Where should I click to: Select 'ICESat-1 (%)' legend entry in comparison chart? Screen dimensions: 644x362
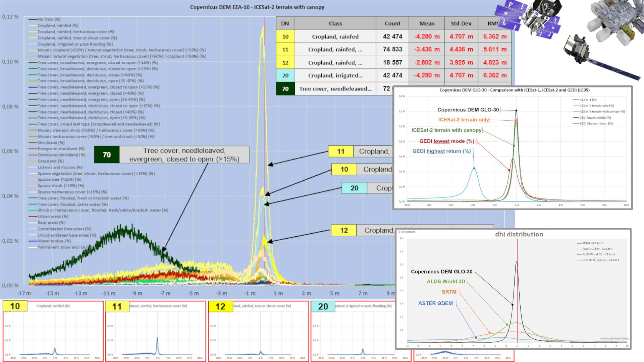pos(585,100)
